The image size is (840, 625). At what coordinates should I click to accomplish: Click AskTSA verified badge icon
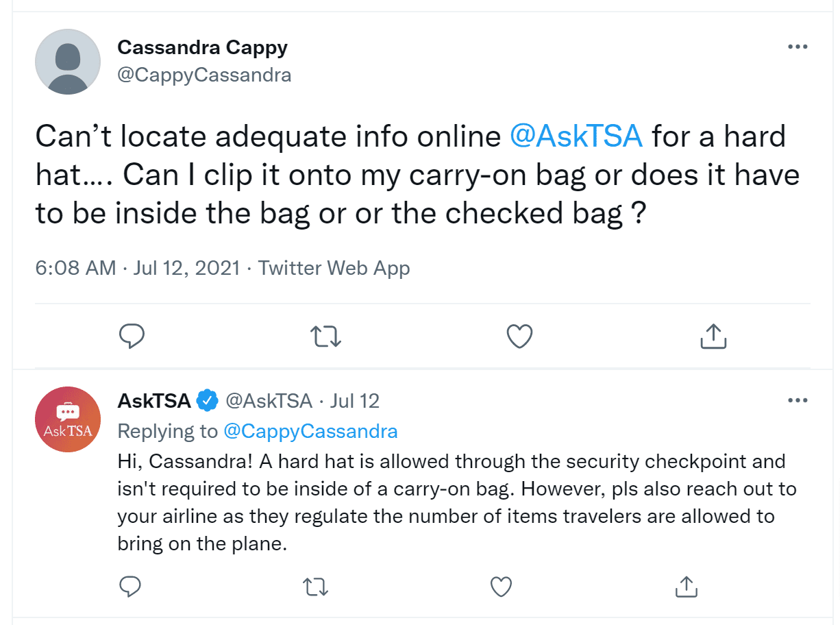tap(208, 400)
